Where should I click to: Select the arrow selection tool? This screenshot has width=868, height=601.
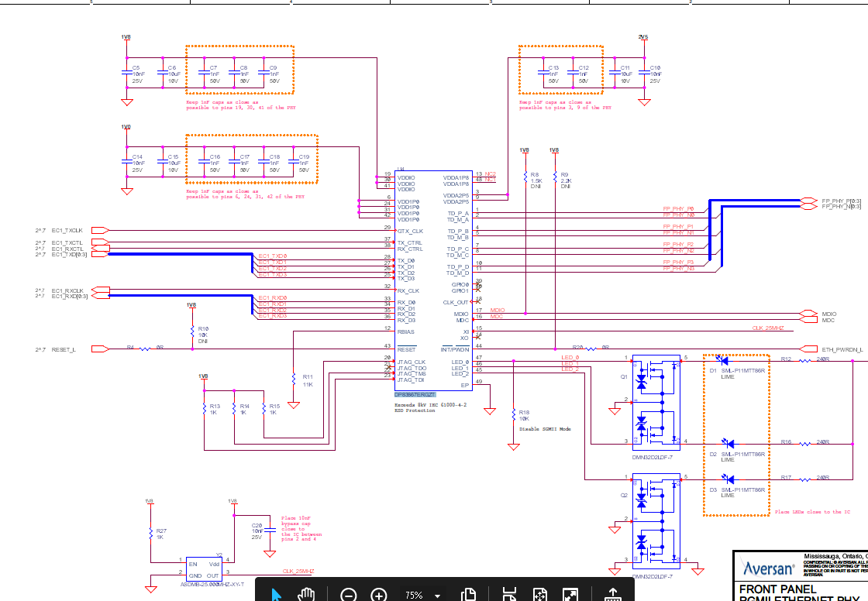pos(276,595)
